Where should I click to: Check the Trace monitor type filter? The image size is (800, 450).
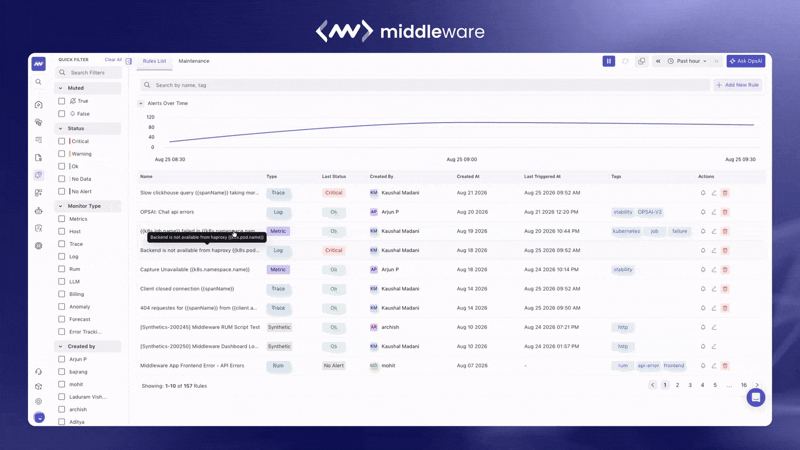[x=62, y=244]
